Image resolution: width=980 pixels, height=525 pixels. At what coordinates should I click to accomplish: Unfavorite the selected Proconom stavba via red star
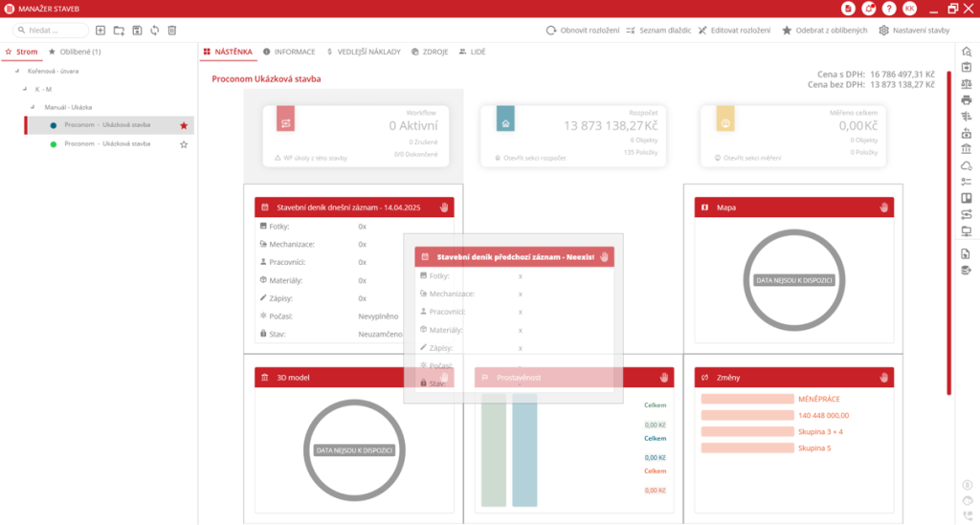(184, 125)
